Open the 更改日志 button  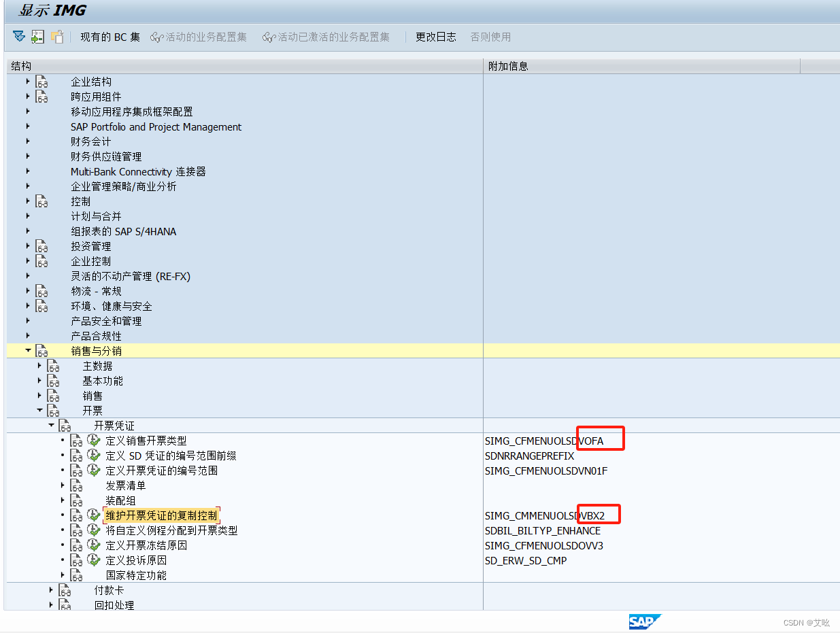[x=436, y=37]
